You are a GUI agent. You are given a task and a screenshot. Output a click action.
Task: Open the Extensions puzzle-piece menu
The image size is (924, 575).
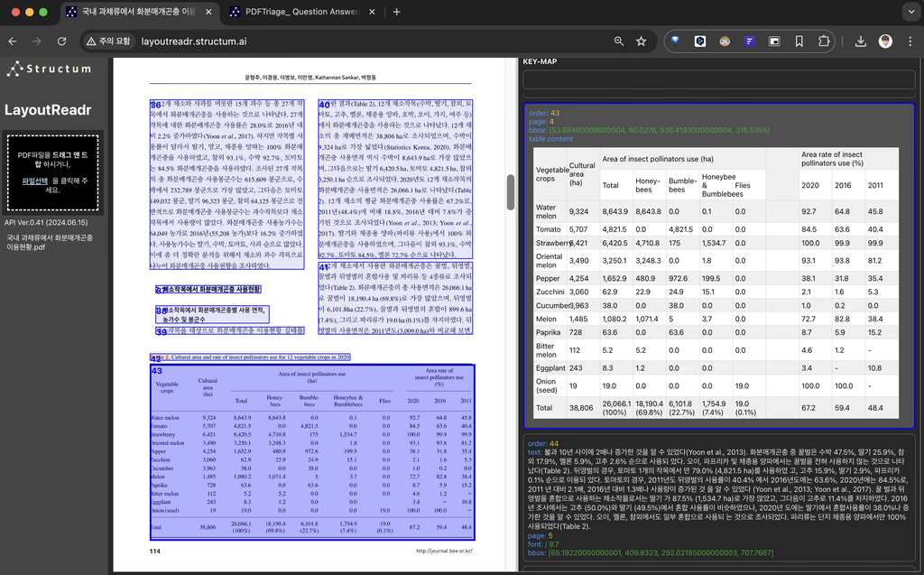[824, 42]
